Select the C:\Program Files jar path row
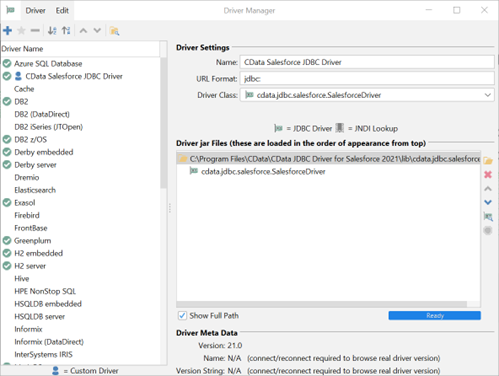 329,159
